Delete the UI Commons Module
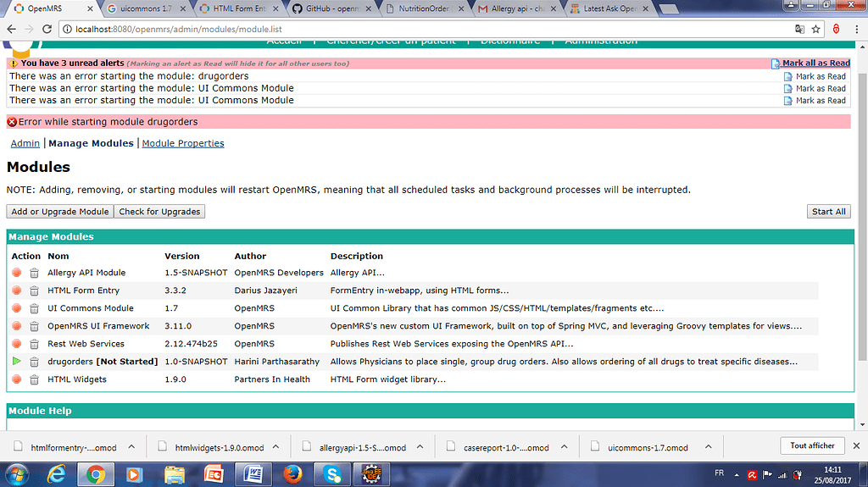 click(x=34, y=308)
